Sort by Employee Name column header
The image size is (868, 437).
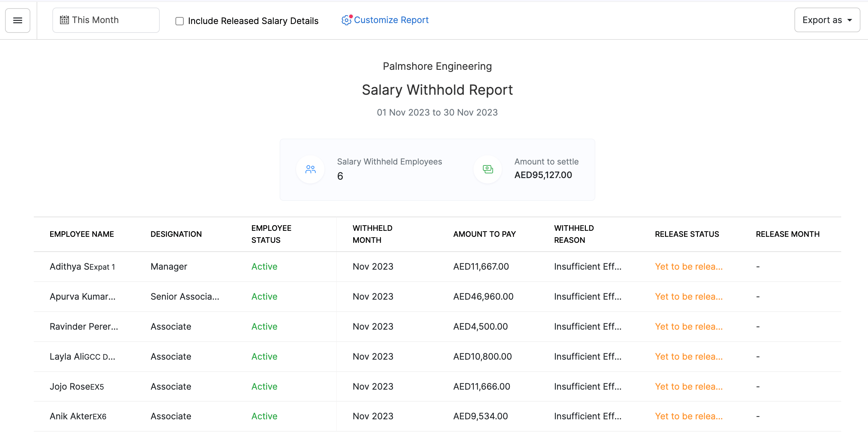(x=81, y=234)
